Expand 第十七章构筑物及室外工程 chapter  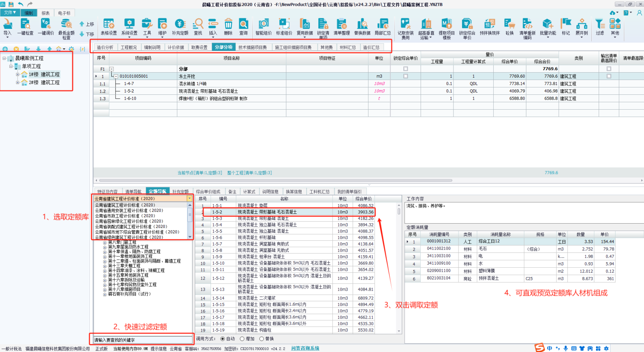[105, 284]
